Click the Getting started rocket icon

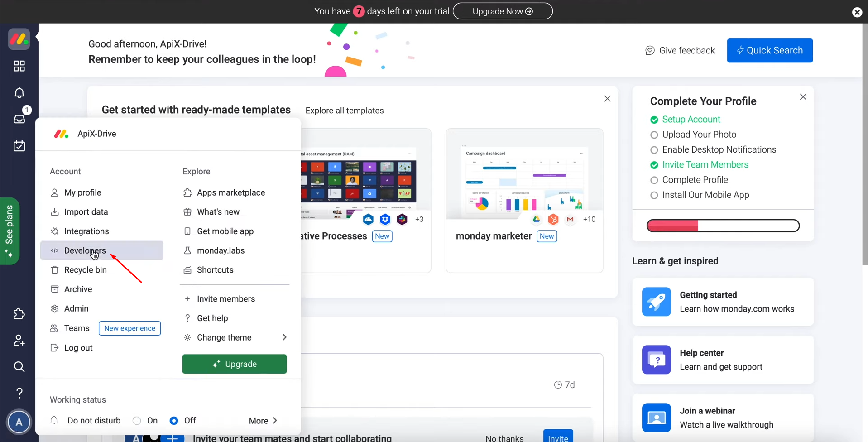(656, 302)
